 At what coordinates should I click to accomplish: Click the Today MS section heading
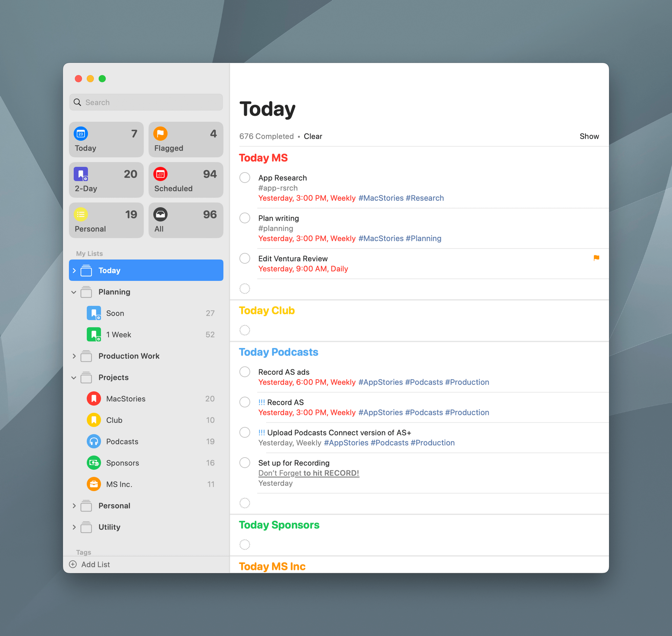tap(263, 158)
